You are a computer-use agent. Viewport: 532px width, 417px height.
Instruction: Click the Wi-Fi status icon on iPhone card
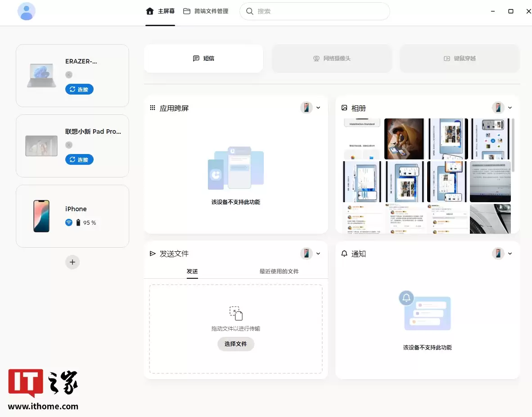[68, 222]
